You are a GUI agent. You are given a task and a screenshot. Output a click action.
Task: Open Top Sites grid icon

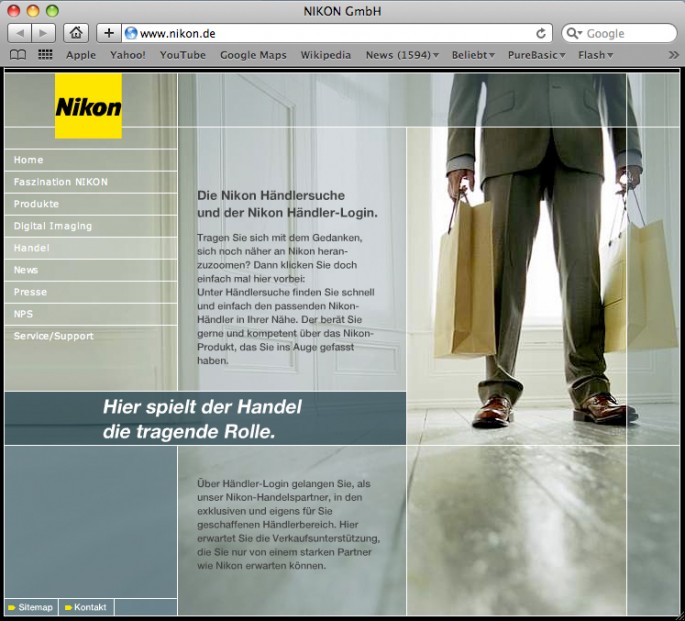tap(45, 55)
